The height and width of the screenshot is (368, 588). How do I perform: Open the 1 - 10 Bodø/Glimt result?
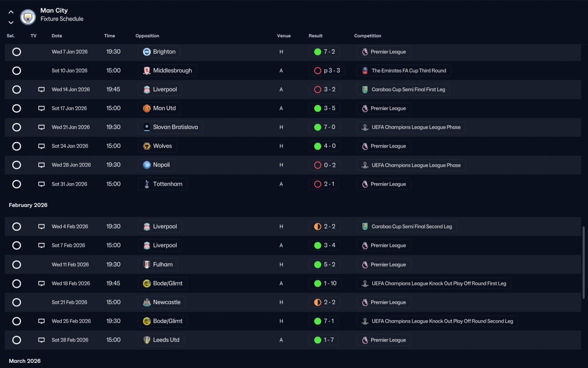click(x=326, y=284)
